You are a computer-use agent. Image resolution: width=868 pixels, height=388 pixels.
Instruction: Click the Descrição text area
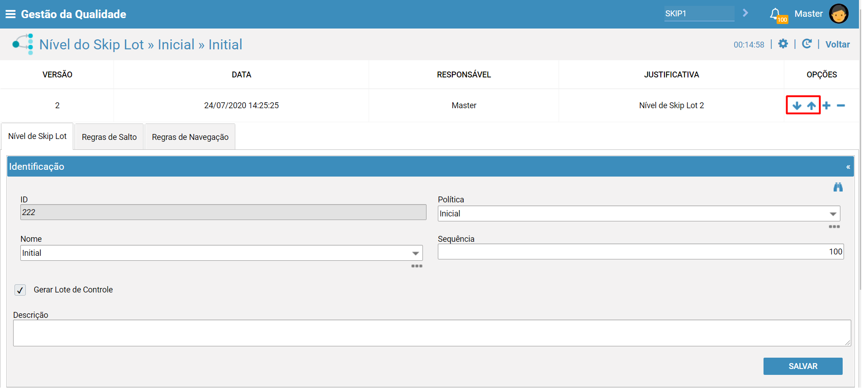coord(432,333)
